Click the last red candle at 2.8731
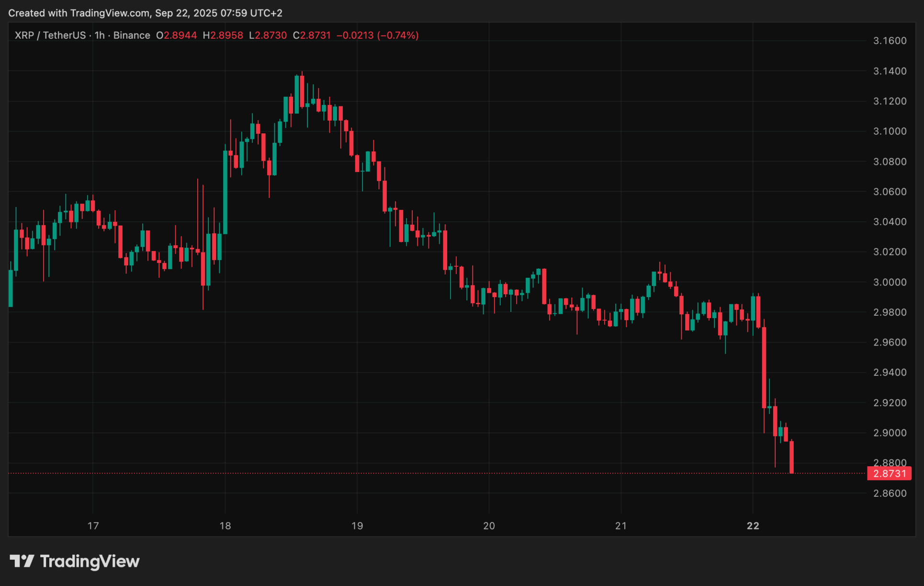 tap(791, 457)
